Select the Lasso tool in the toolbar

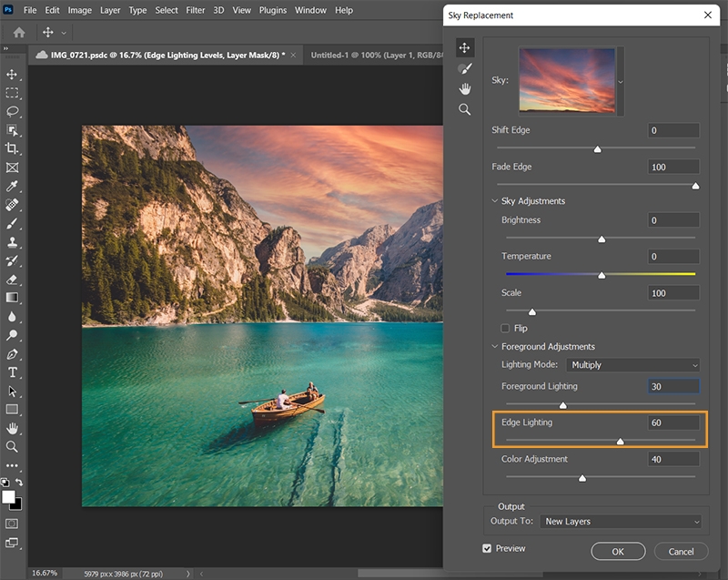click(x=13, y=111)
